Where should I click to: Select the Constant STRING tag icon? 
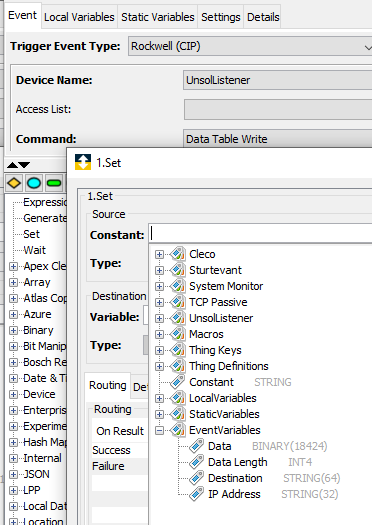tap(177, 382)
